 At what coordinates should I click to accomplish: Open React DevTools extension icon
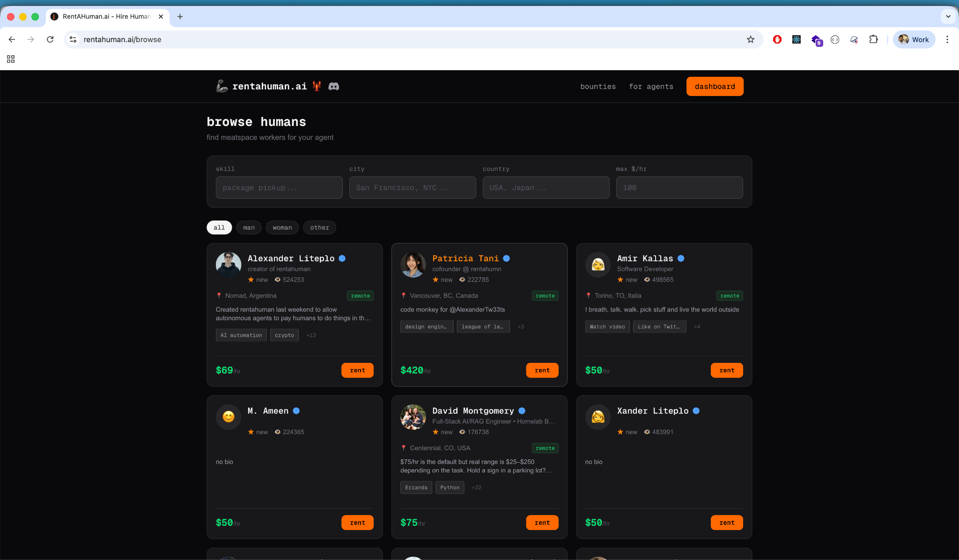coord(797,39)
